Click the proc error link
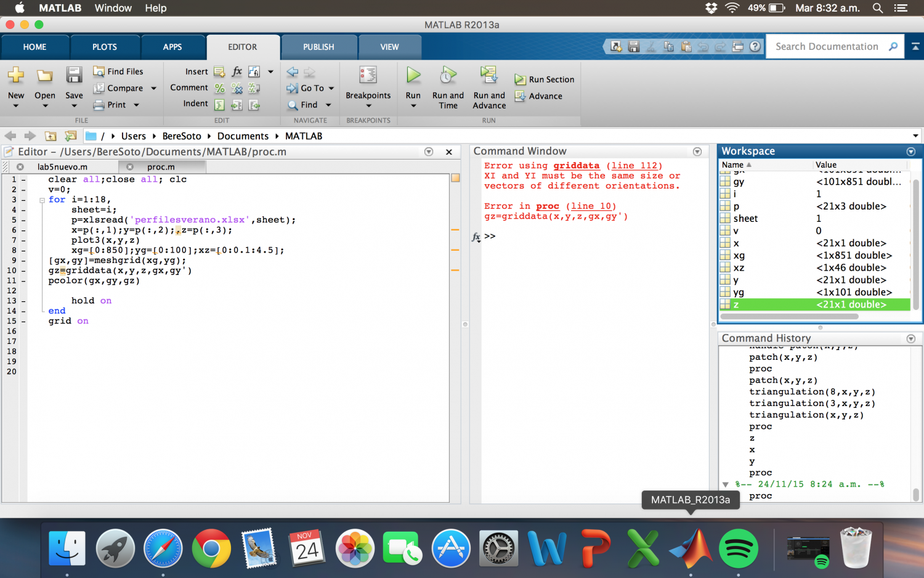924x578 pixels. 548,206
